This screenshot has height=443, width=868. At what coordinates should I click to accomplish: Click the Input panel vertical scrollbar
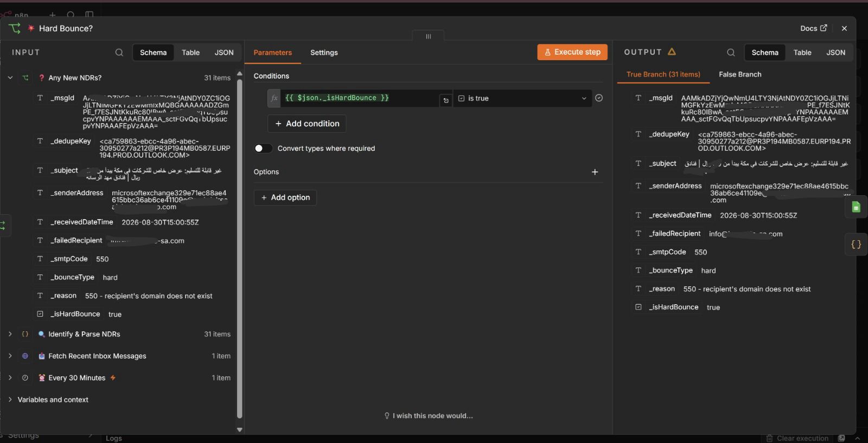coord(239,249)
